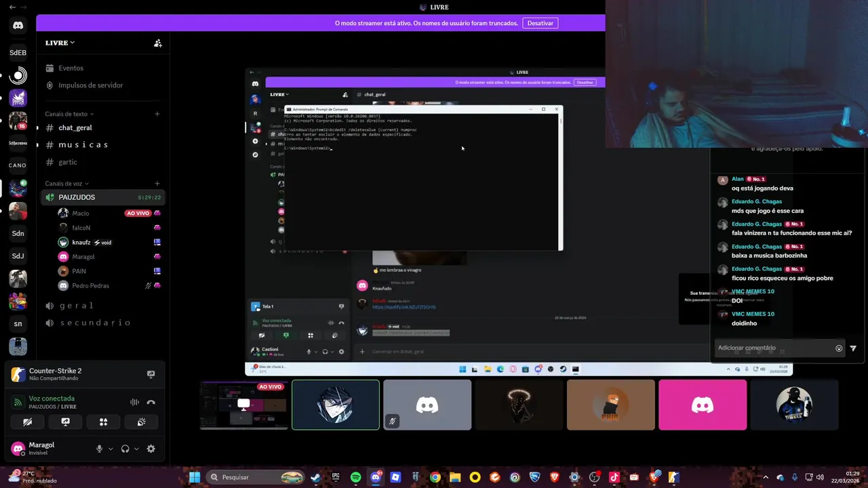
Task: Open the CANO server icon
Action: 18,165
